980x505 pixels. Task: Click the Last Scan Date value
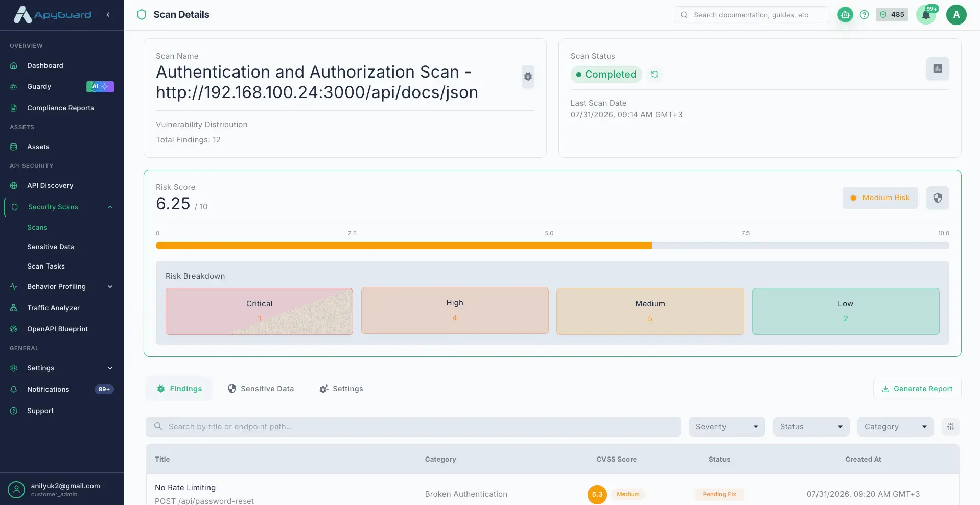626,115
